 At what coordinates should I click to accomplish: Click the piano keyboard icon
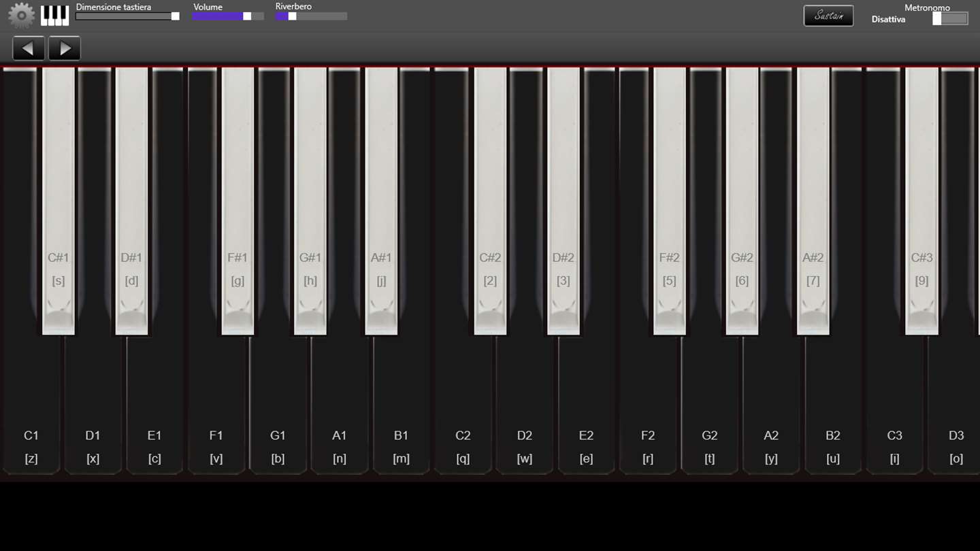coord(54,15)
